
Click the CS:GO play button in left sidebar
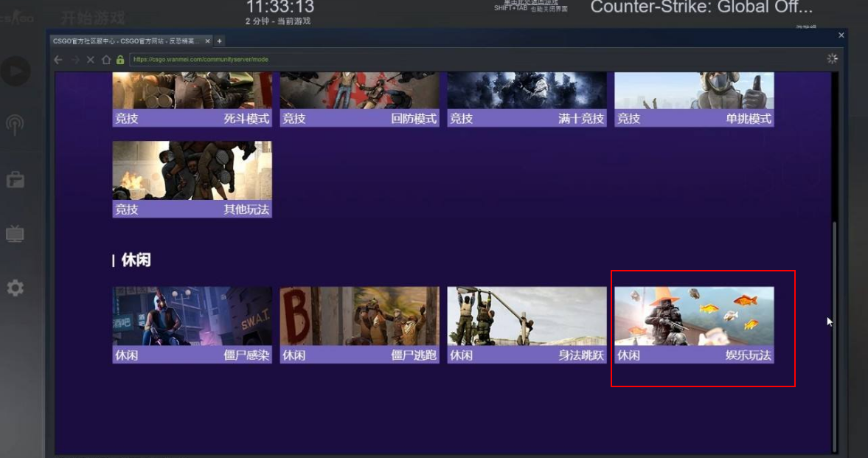click(x=15, y=71)
